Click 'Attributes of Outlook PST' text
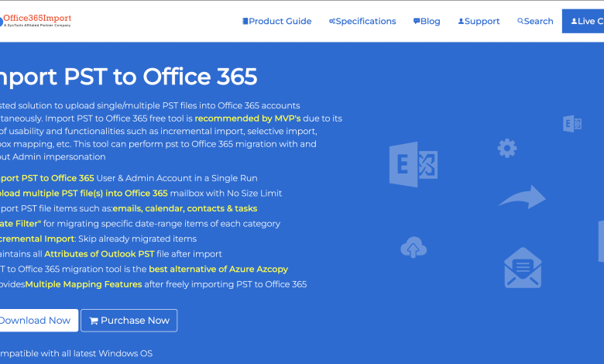The height and width of the screenshot is (364, 604). [99, 254]
